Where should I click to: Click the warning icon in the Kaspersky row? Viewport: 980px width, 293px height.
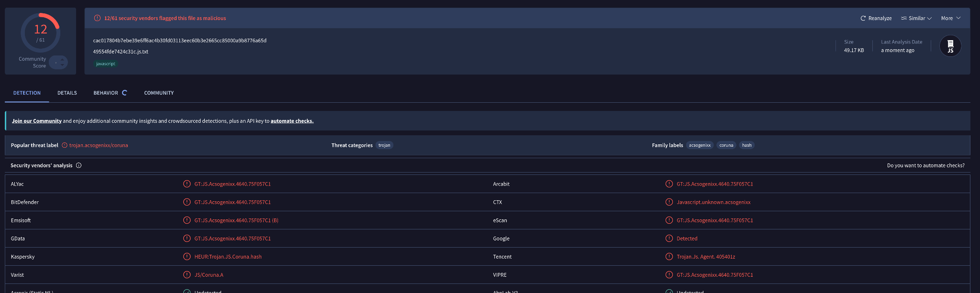point(187,257)
